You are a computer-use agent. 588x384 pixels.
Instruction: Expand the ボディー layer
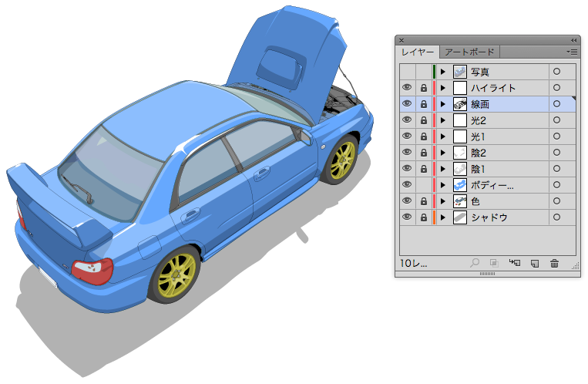coord(443,185)
